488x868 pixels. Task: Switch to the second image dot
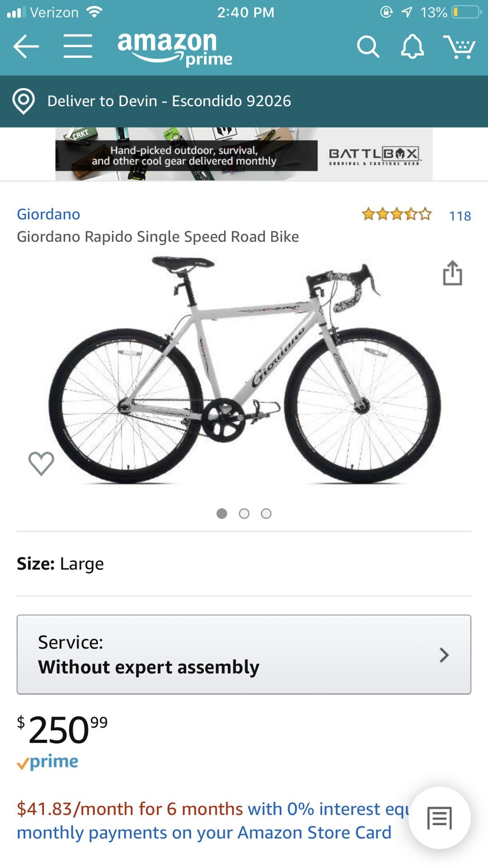[x=244, y=514]
